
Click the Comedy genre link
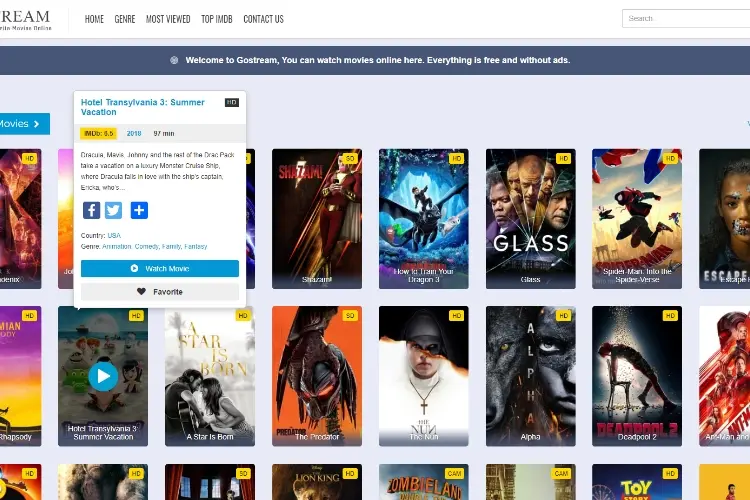click(x=147, y=246)
